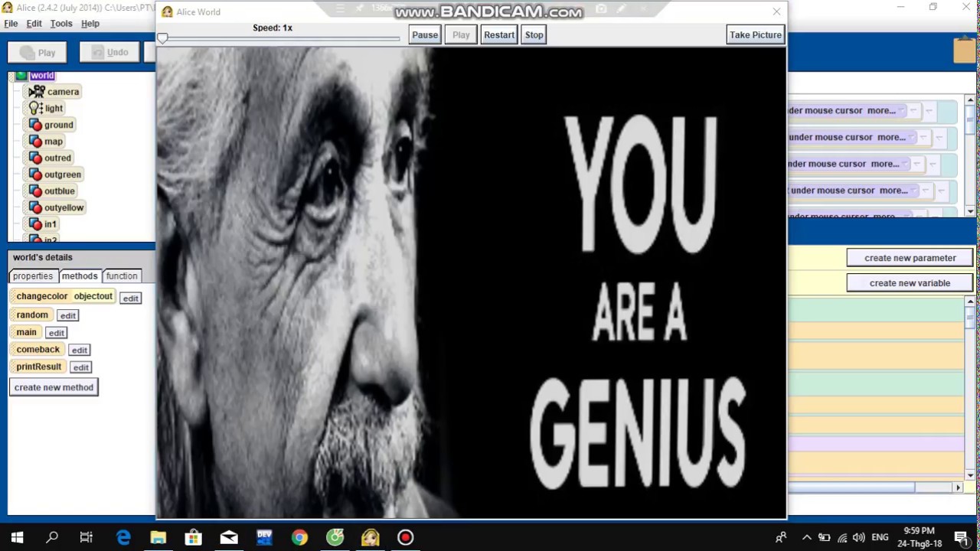Click create new method

pos(54,387)
